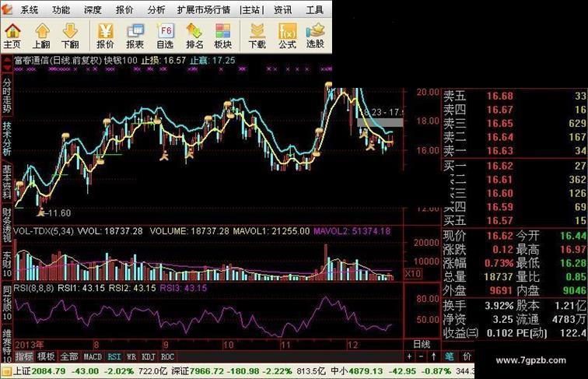Open the 板块 sector blocks icon
This screenshot has width=588, height=379.
pyautogui.click(x=222, y=36)
